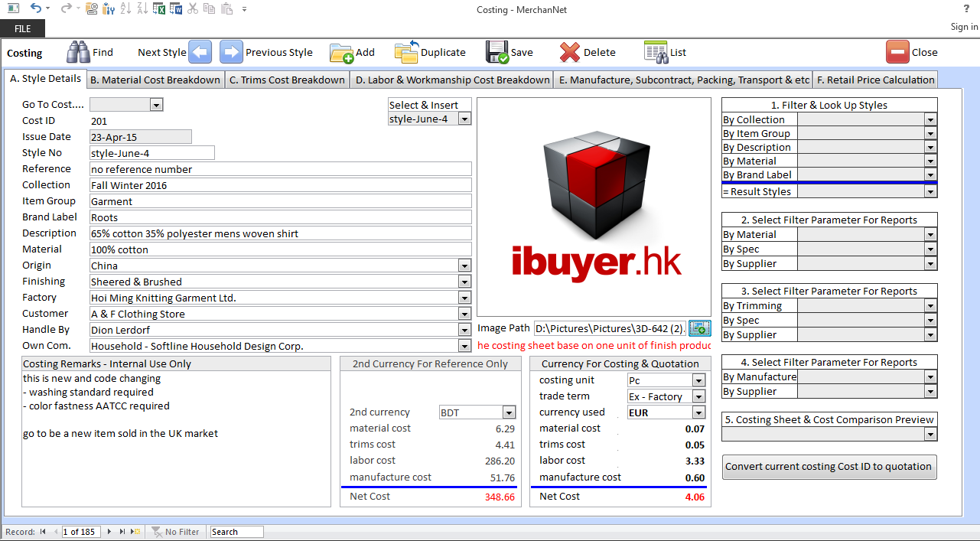Image resolution: width=980 pixels, height=541 pixels.
Task: Expand the Select & Insert style dropdown
Action: click(464, 119)
